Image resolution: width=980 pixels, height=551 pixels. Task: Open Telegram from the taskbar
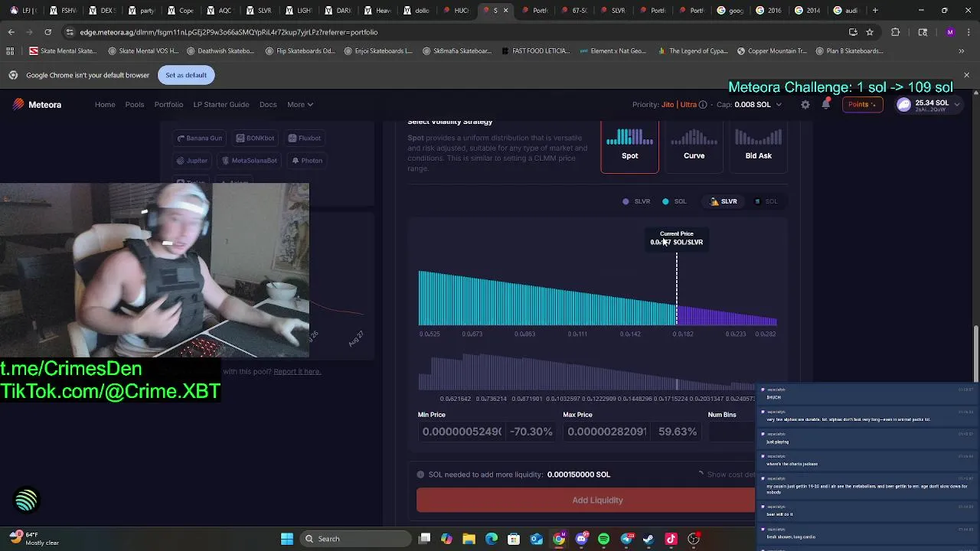626,539
